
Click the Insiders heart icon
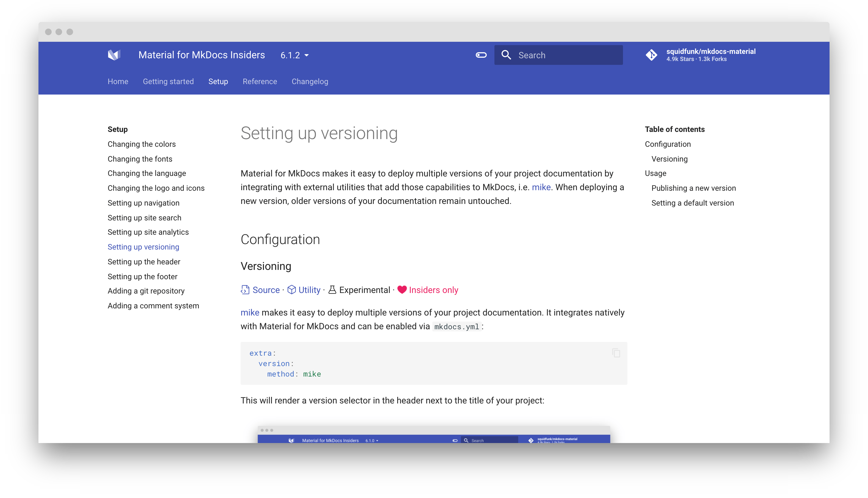(x=402, y=290)
